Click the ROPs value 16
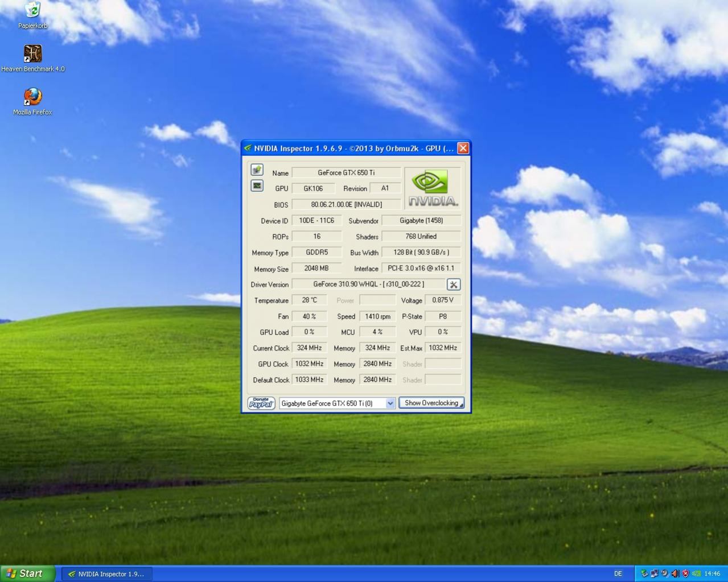Screen dimensions: 728x582 316,236
